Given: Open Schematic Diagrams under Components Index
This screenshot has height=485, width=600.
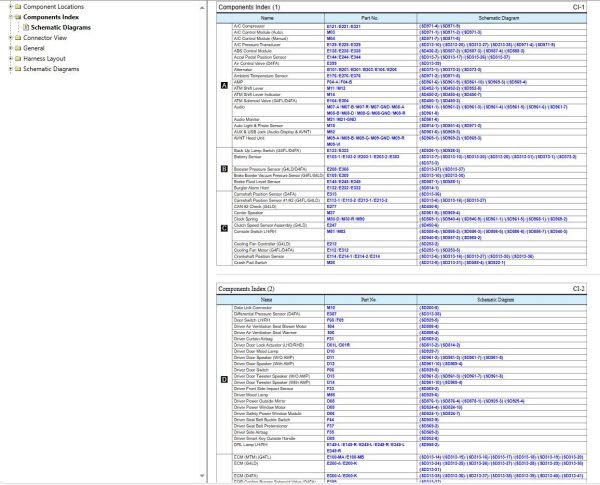Looking at the screenshot, I should pos(61,27).
